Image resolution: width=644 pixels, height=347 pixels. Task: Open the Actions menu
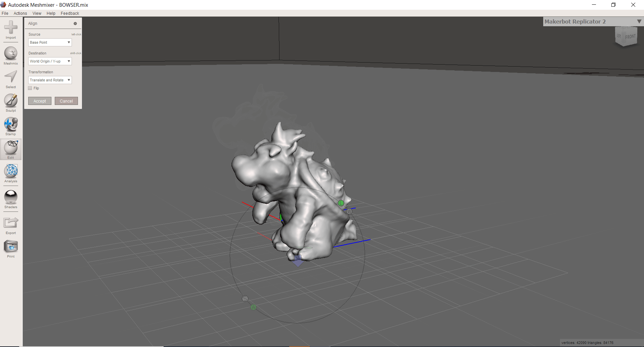click(20, 13)
